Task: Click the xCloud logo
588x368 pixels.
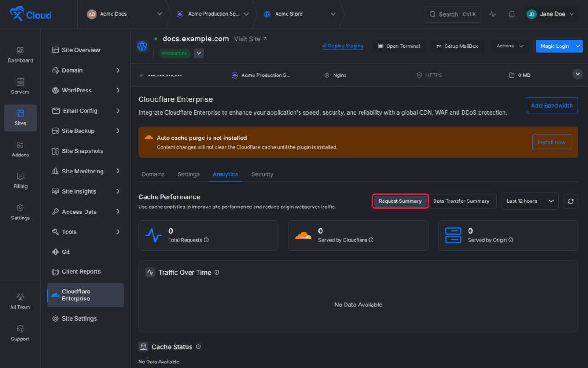Action: [x=31, y=14]
